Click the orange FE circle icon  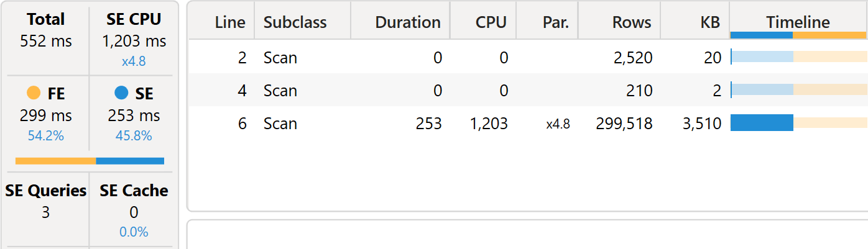click(34, 94)
